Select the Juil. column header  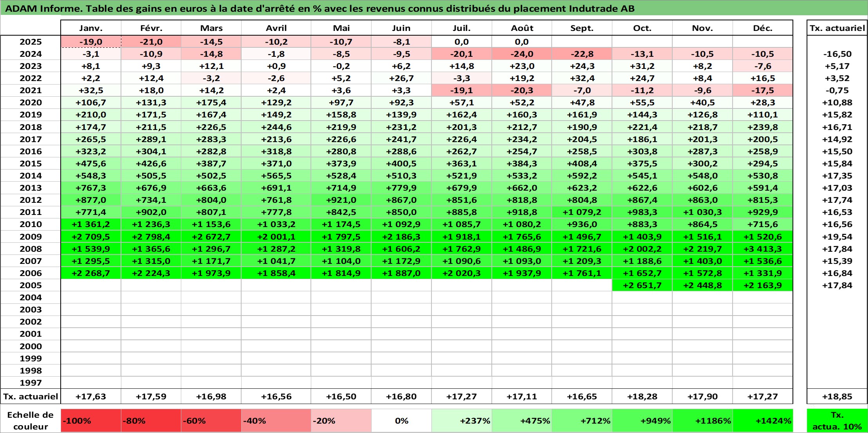tap(462, 28)
